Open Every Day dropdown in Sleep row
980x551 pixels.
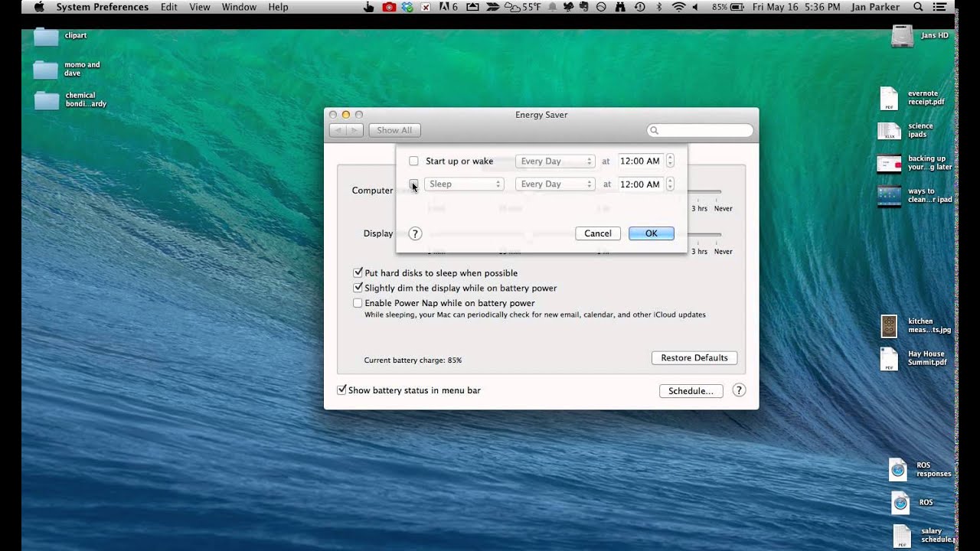(x=555, y=184)
